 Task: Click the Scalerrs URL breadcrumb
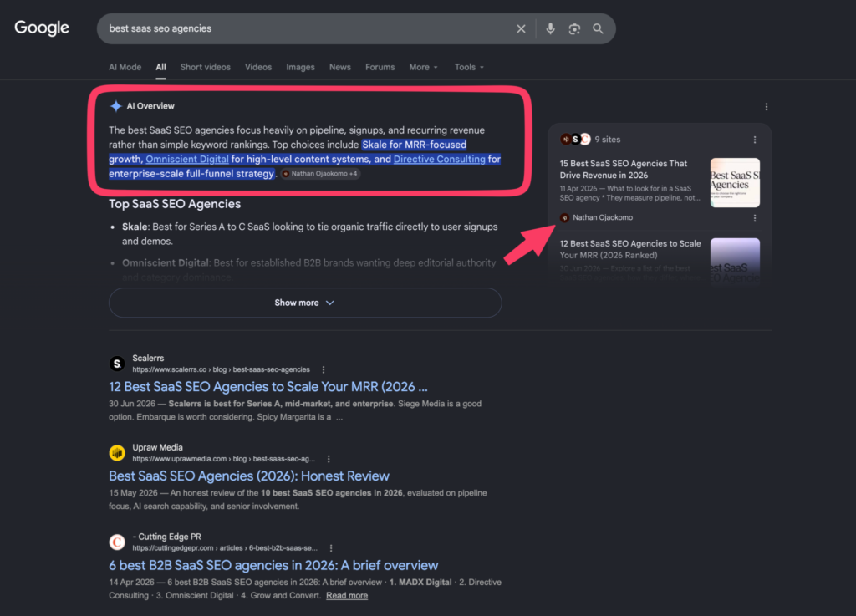pos(221,370)
